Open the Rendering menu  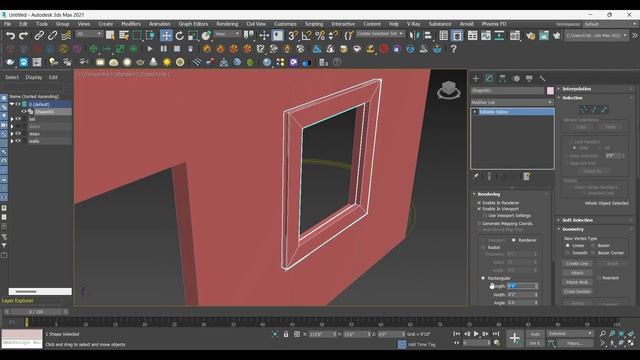227,24
